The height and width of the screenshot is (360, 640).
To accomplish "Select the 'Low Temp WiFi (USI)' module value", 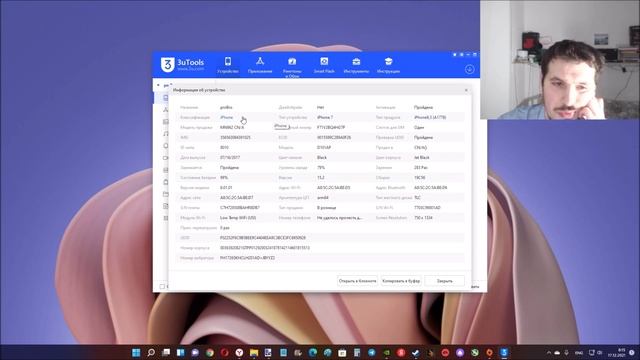I will pos(238,218).
